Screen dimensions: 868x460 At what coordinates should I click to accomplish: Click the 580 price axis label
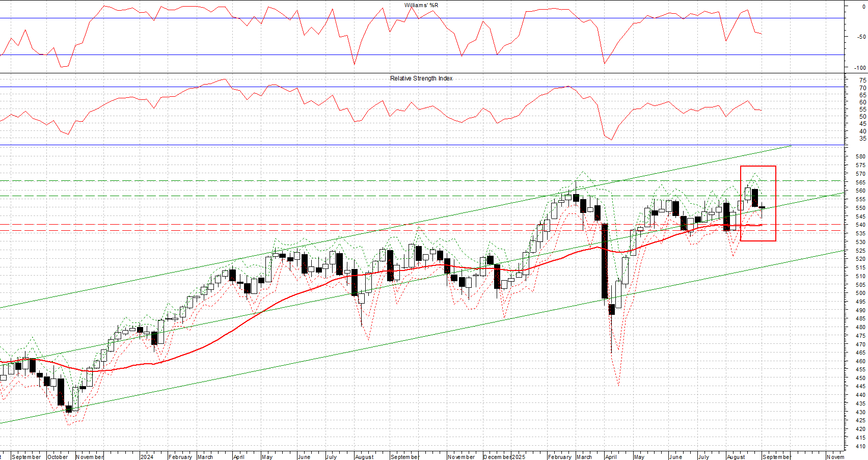pos(861,156)
